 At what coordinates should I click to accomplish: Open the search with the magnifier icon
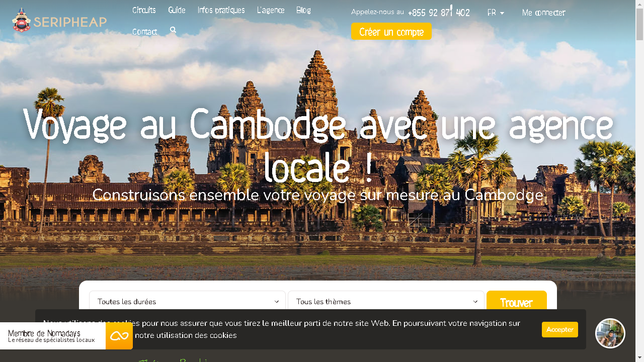[173, 30]
